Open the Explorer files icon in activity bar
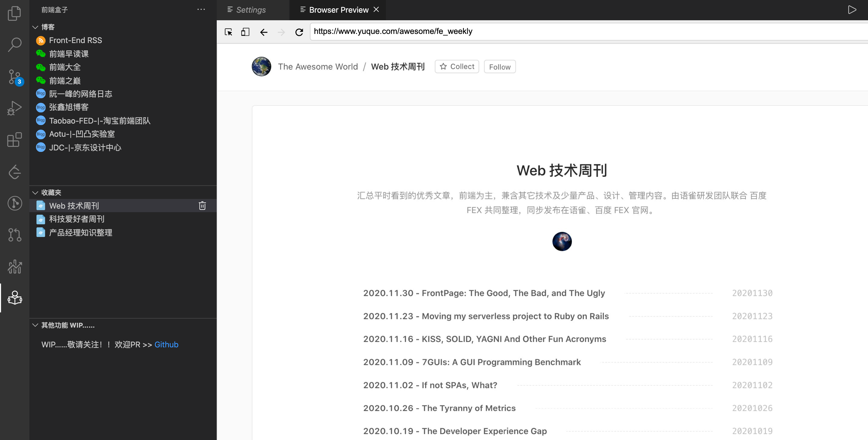 tap(14, 13)
